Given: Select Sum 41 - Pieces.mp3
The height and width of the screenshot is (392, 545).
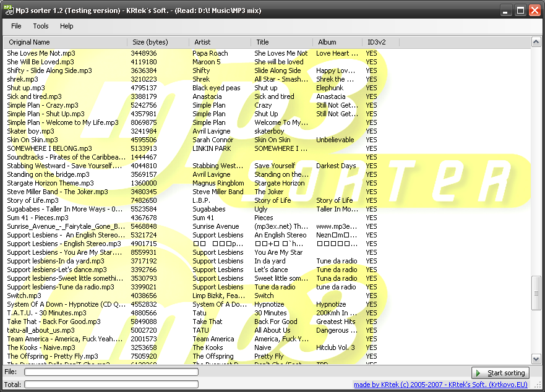Looking at the screenshot, I should pyautogui.click(x=38, y=218).
